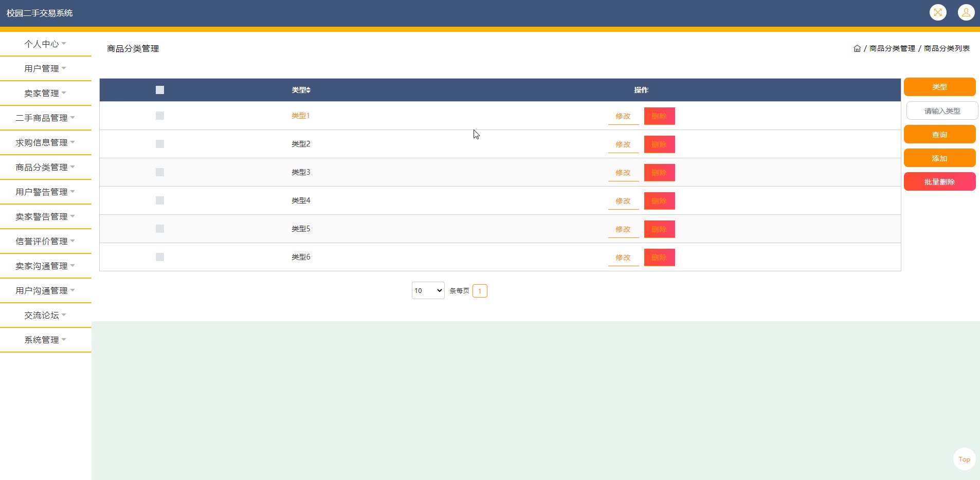Click 删除 for 类型4 row
This screenshot has width=980, height=480.
[659, 201]
